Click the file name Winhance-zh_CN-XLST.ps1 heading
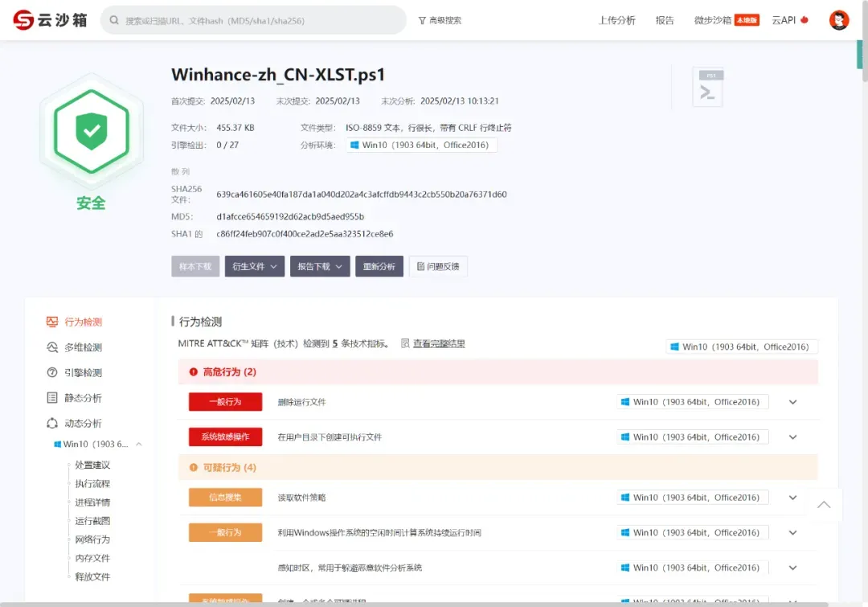 point(278,75)
